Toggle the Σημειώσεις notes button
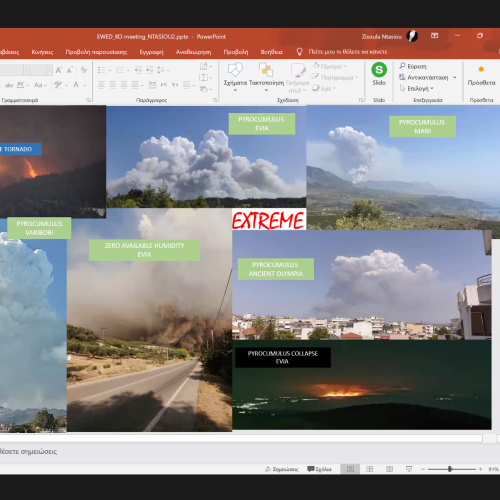This screenshot has height=500, width=500. click(x=282, y=469)
